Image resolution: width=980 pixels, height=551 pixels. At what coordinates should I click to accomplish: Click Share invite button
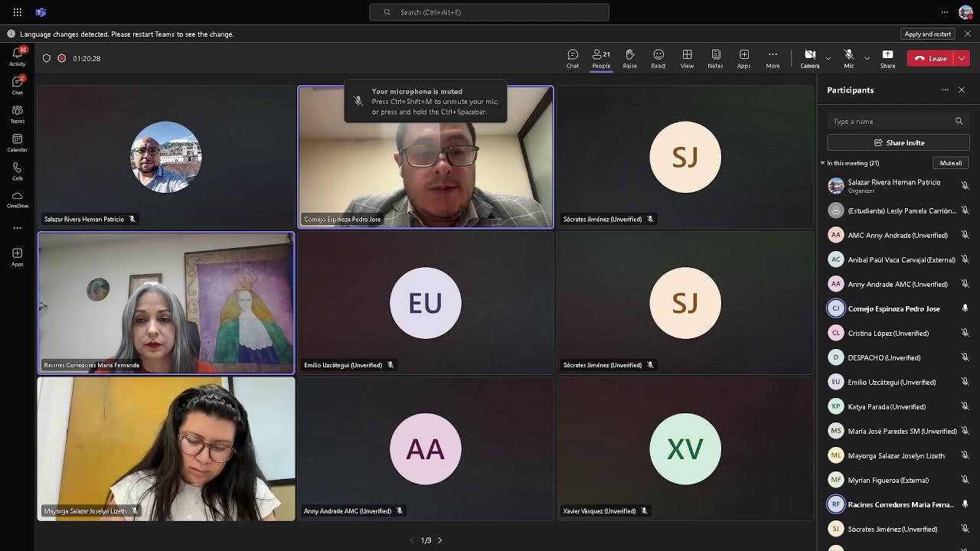click(x=899, y=143)
